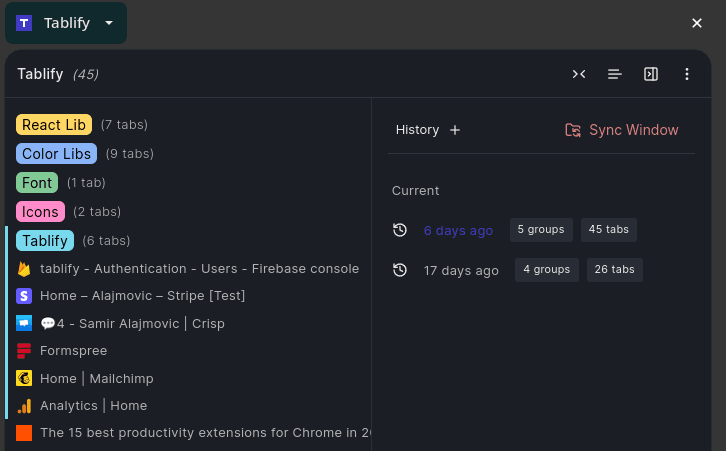Click the Tablify (45) window title
Image resolution: width=726 pixels, height=451 pixels.
pos(58,74)
